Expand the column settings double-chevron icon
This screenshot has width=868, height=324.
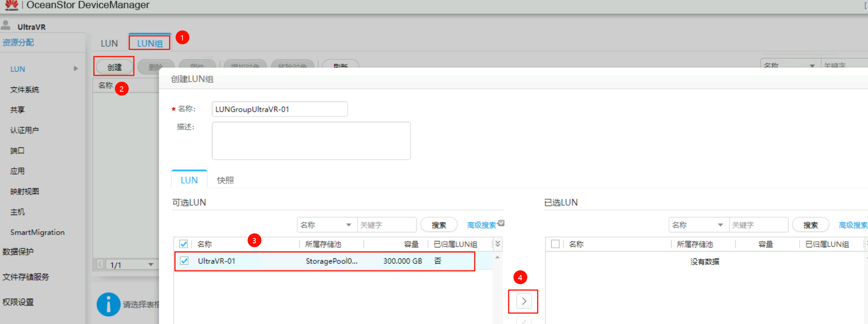(498, 244)
